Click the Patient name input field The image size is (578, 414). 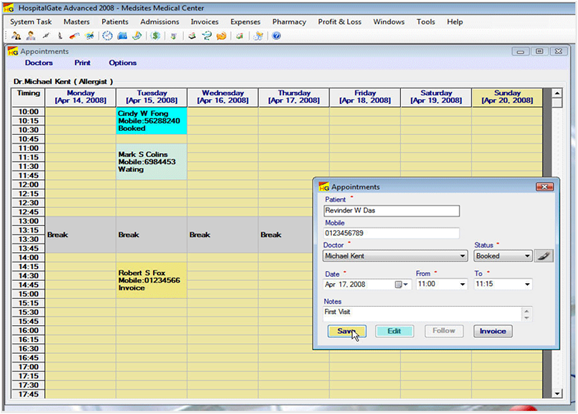[391, 211]
